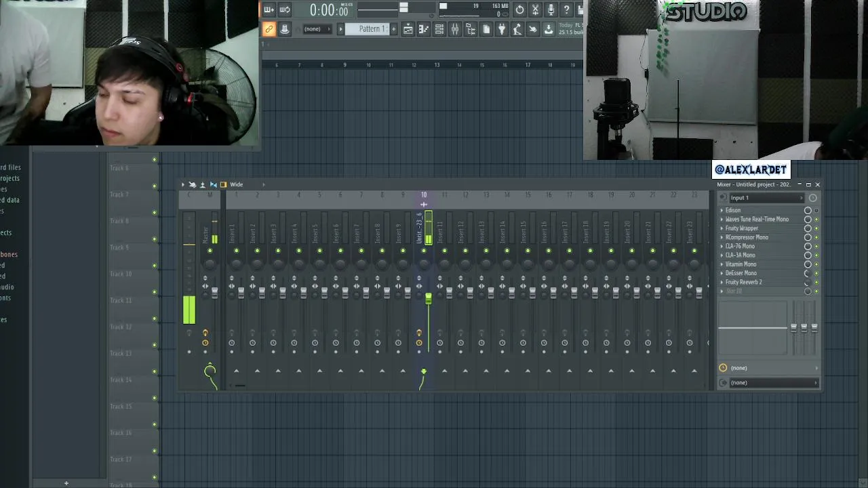This screenshot has height=488, width=868.
Task: Open the playlist view icon
Action: (408, 29)
